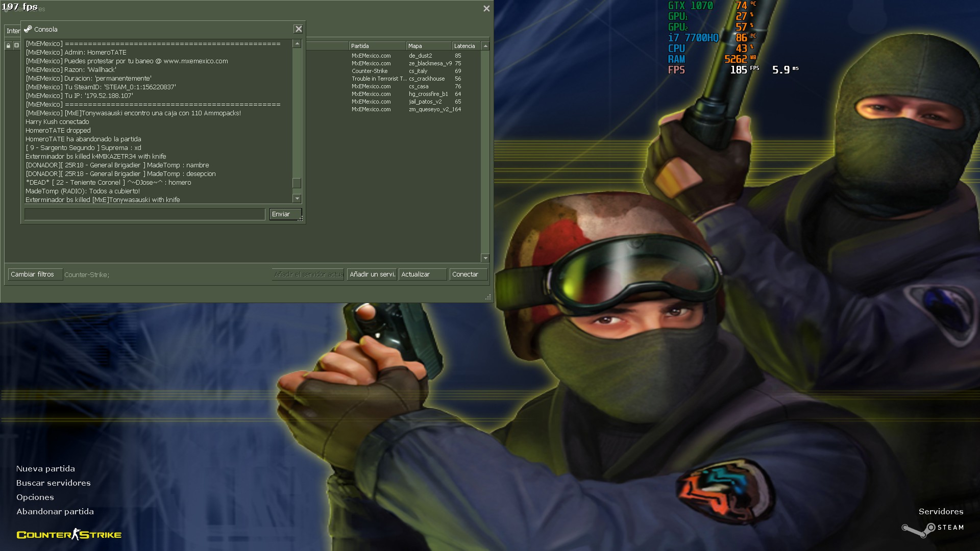This screenshot has height=551, width=980.
Task: Click the secure shield column icon
Action: tap(16, 46)
